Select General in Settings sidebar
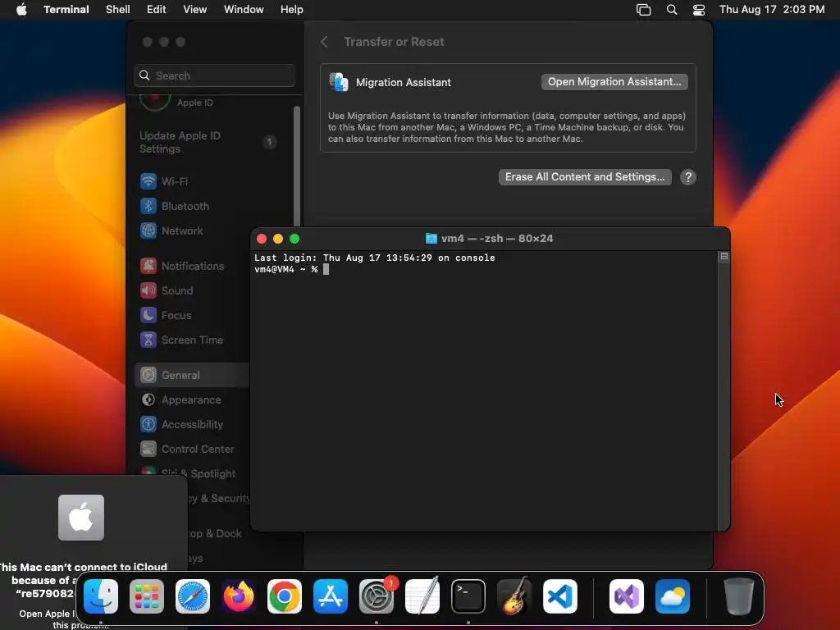Screen dimensions: 840x630 [191, 375]
